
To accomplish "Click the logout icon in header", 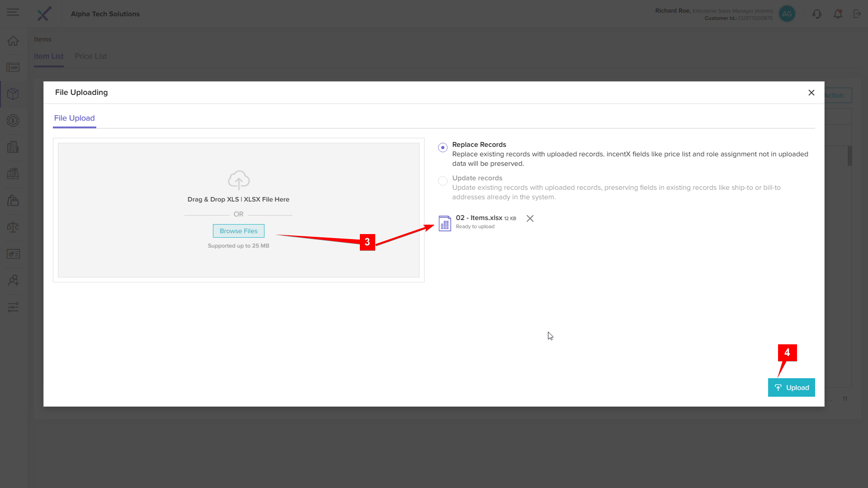I will tap(857, 14).
